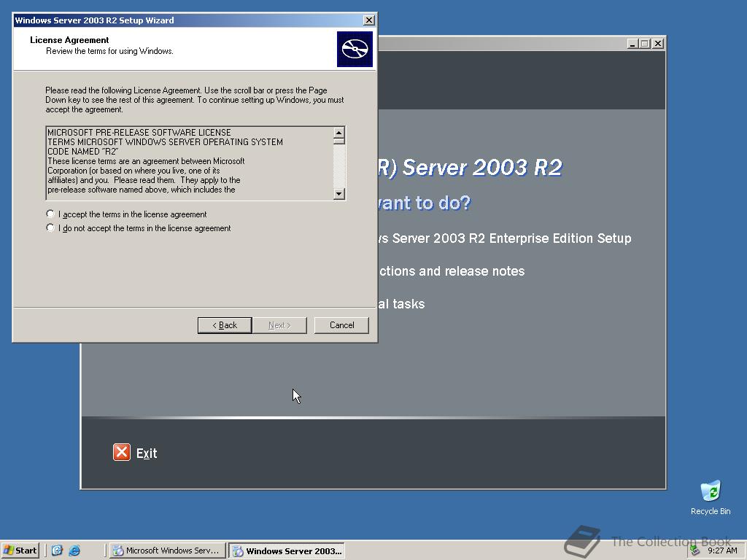Launch Internet Explorer from quick launch
The height and width of the screenshot is (560, 747).
[74, 551]
